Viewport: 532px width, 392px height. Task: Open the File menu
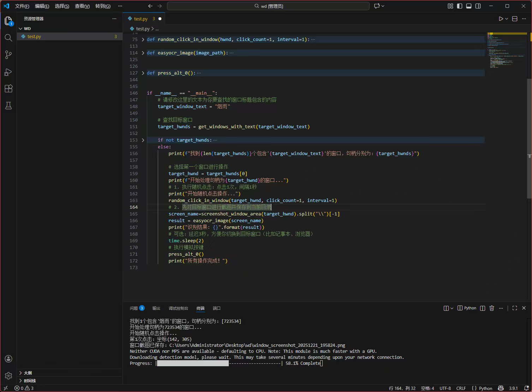(x=22, y=6)
